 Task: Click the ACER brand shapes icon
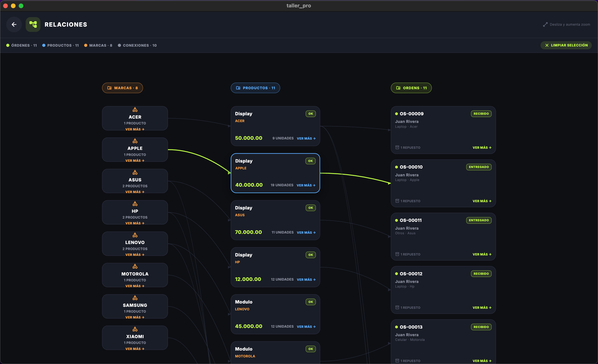click(x=135, y=110)
